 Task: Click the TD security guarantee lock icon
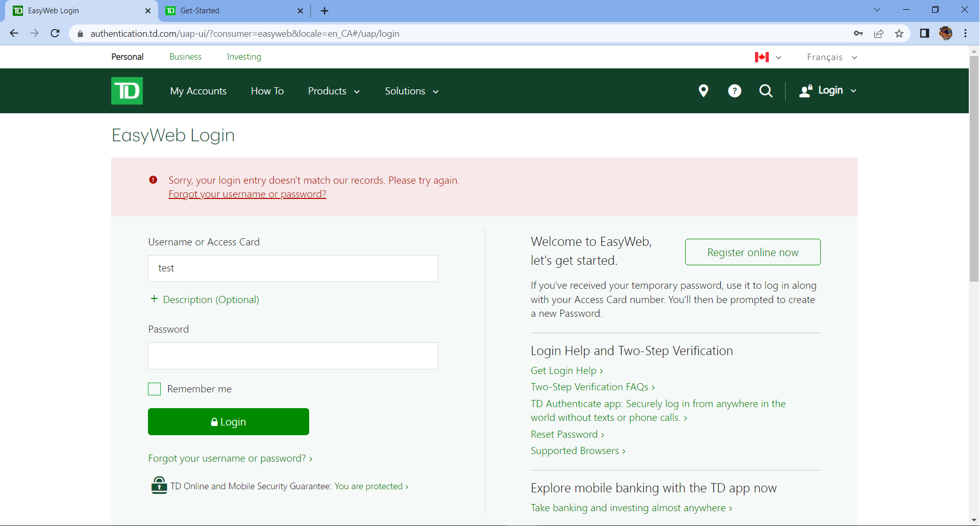pos(159,485)
